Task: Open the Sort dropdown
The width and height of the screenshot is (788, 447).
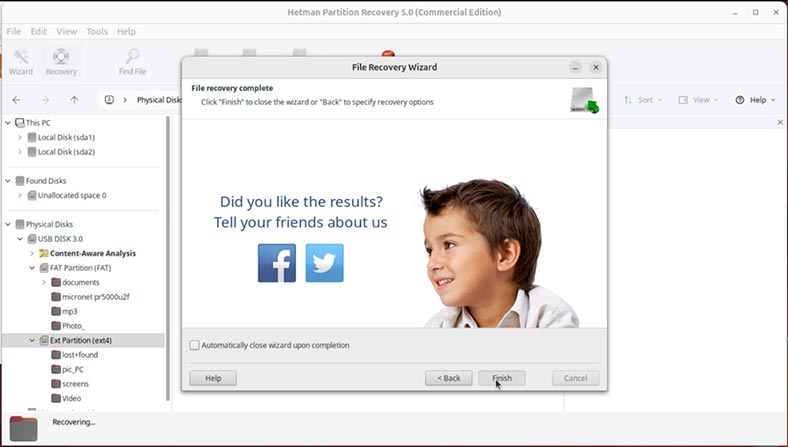Action: (x=643, y=100)
